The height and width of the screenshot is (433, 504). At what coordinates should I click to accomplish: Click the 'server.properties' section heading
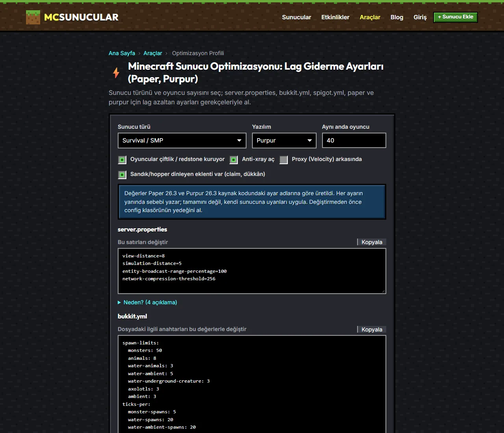143,229
